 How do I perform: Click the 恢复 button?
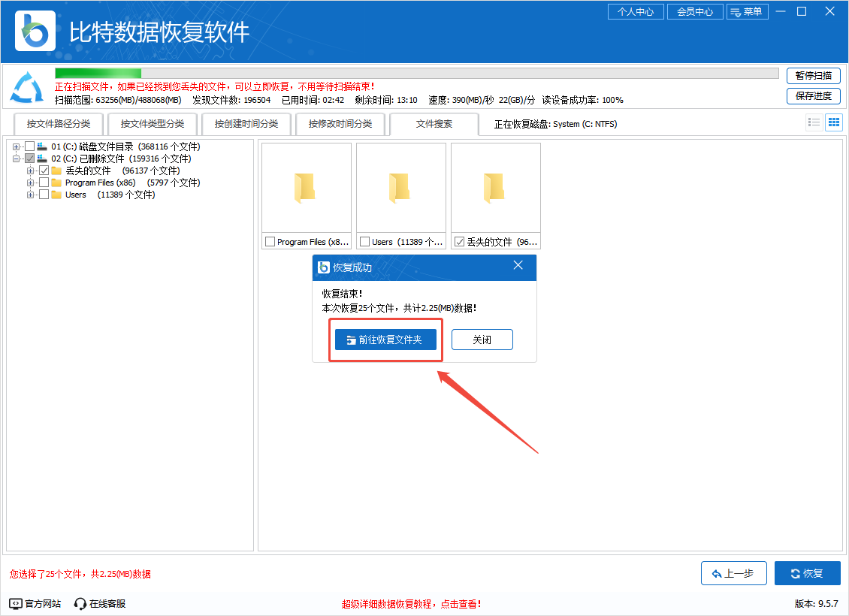[x=808, y=573]
